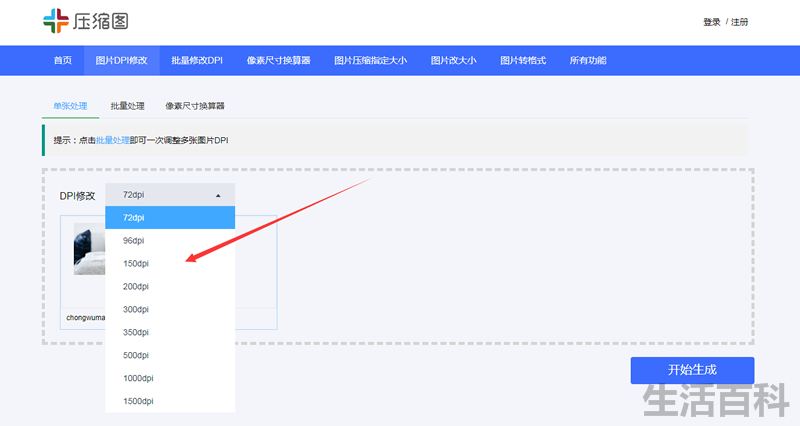This screenshot has width=800, height=426.
Task: Click the 注册 link
Action: (739, 22)
